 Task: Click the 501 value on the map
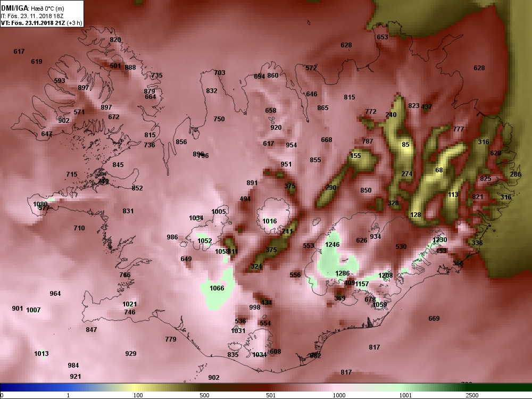(115, 66)
